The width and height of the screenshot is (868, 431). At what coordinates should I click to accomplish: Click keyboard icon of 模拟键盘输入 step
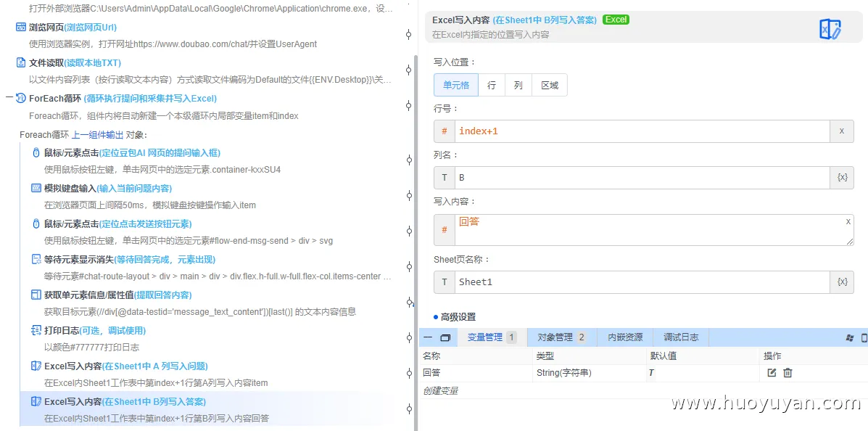(36, 189)
